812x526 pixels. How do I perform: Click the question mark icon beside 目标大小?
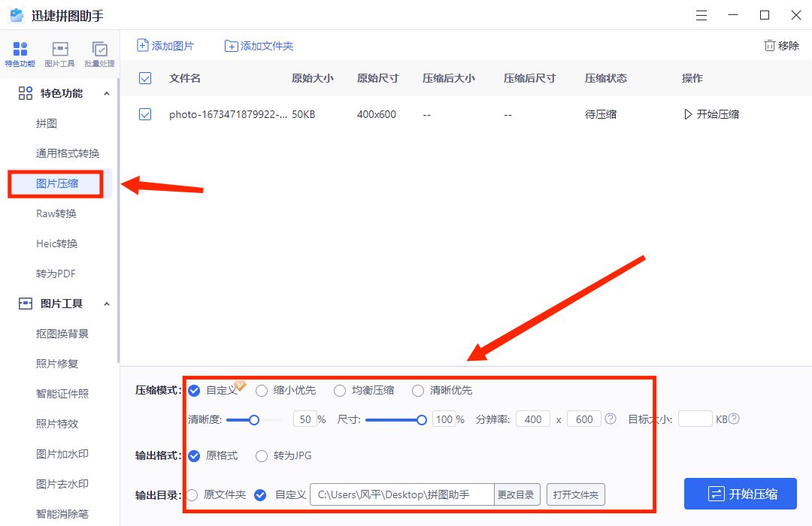[x=735, y=419]
